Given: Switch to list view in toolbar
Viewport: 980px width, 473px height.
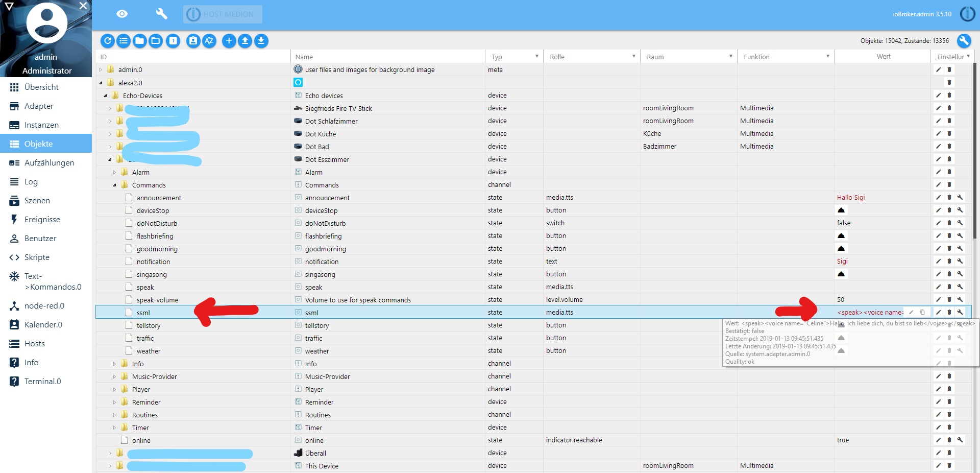Looking at the screenshot, I should pos(124,41).
